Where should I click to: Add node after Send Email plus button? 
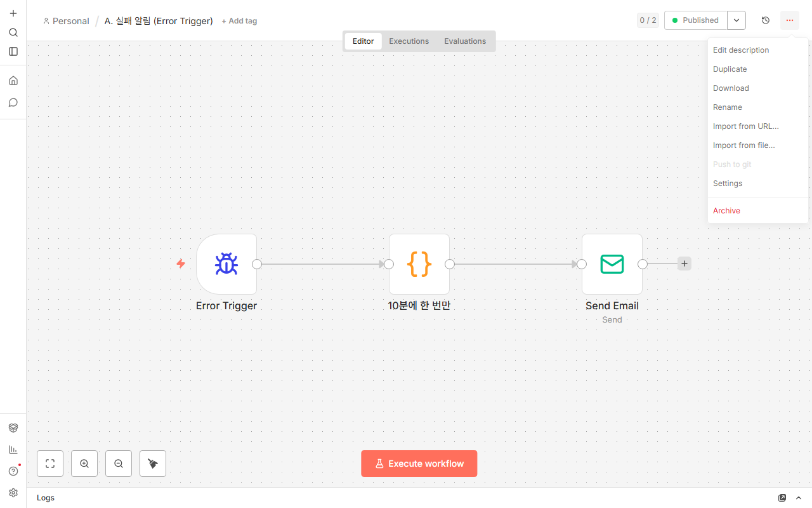tap(684, 264)
